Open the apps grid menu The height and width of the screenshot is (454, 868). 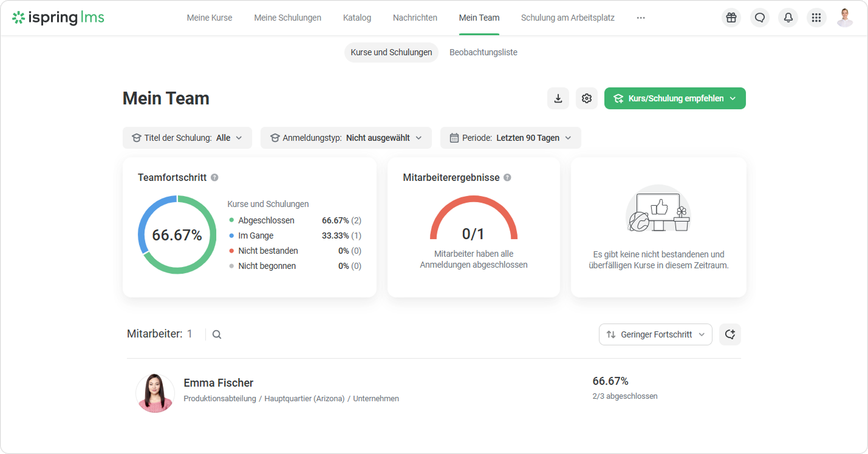(816, 18)
